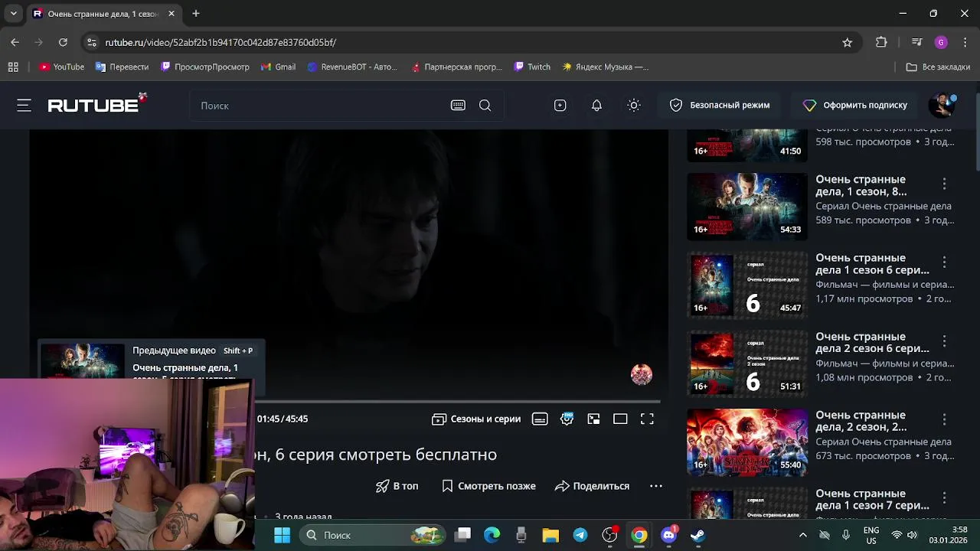Screen dimensions: 980x551
Task: Open title Очень странные дела 1 сезон 6 серия
Action: [872, 264]
